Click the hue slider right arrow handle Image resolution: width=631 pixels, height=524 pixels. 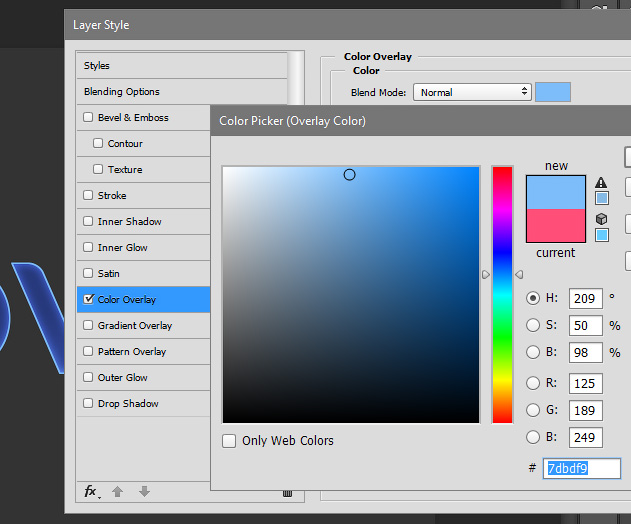click(x=519, y=274)
